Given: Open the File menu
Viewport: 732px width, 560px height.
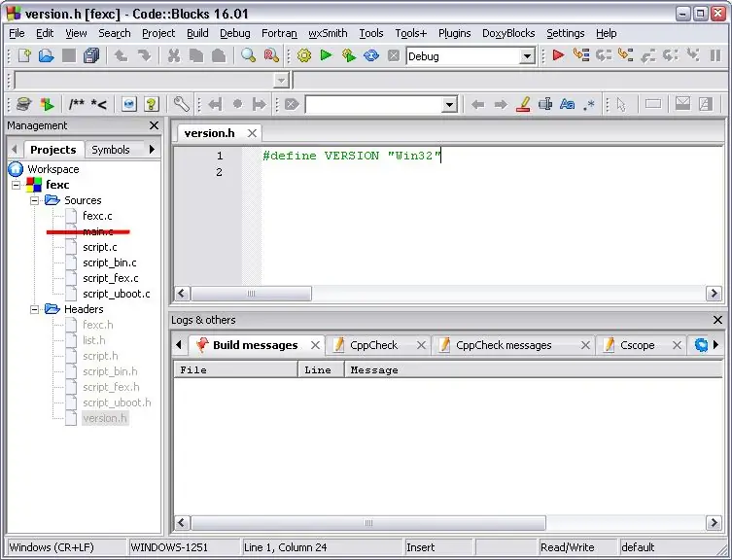Looking at the screenshot, I should tap(17, 33).
